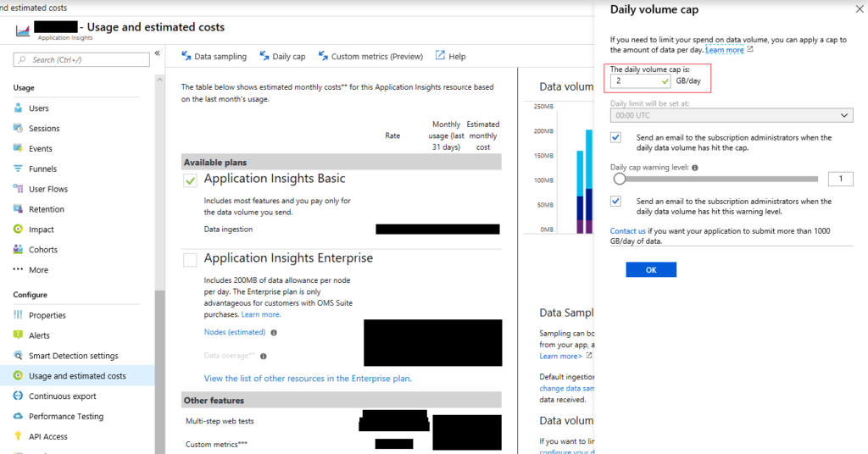Click the Funnels icon in sidebar
This screenshot has height=454, width=868.
click(x=19, y=169)
